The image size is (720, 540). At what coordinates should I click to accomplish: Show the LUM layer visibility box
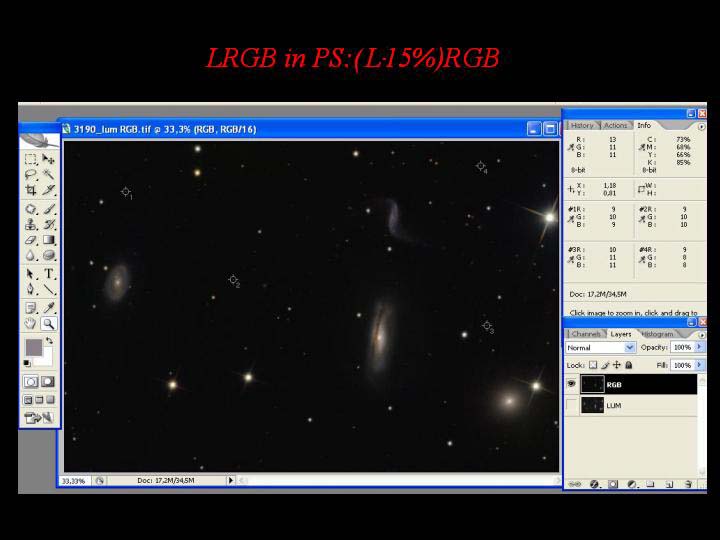[x=571, y=405]
